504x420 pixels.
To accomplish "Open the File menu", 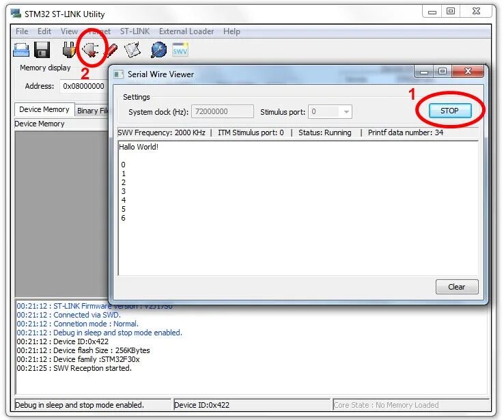I will 22,31.
